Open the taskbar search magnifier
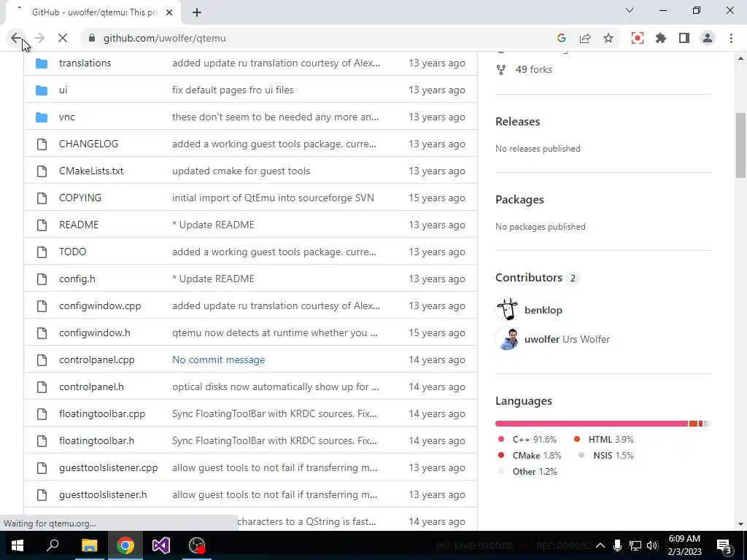747x560 pixels. (53, 545)
